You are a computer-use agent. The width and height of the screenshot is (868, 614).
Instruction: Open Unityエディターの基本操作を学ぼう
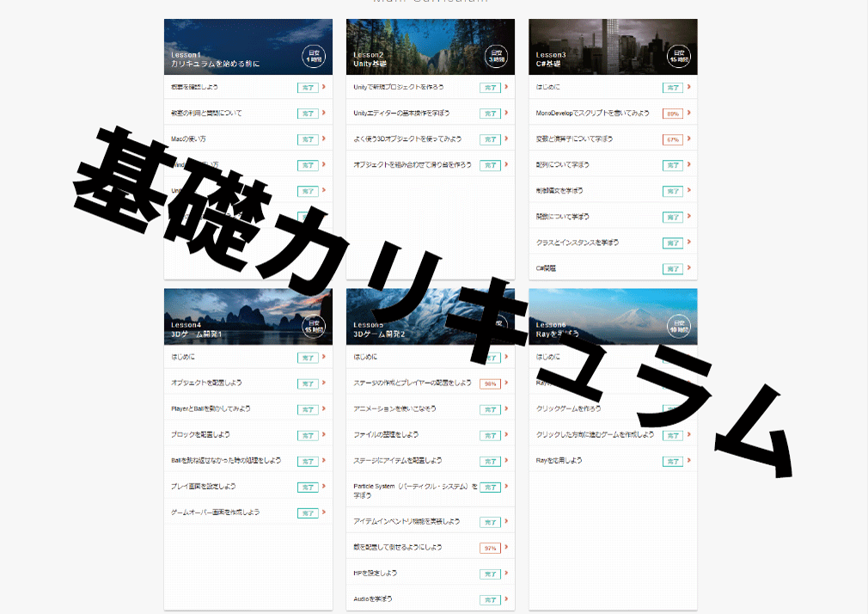(430, 113)
